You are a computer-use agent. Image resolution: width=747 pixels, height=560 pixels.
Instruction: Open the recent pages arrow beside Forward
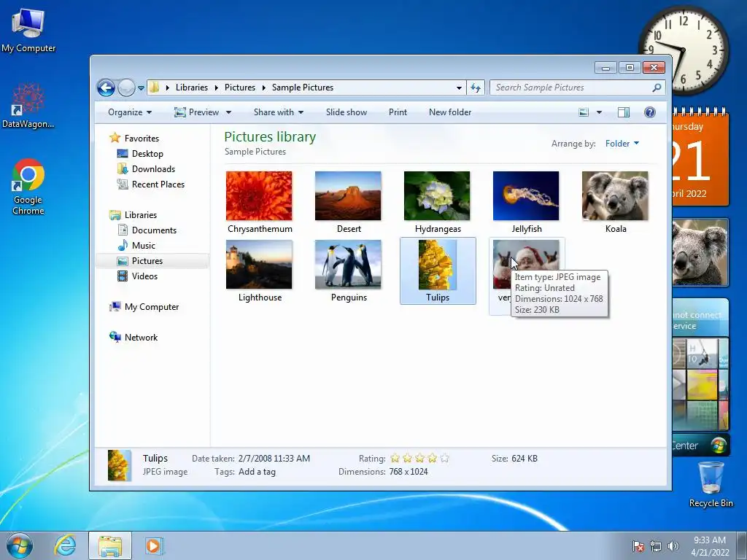pos(141,88)
